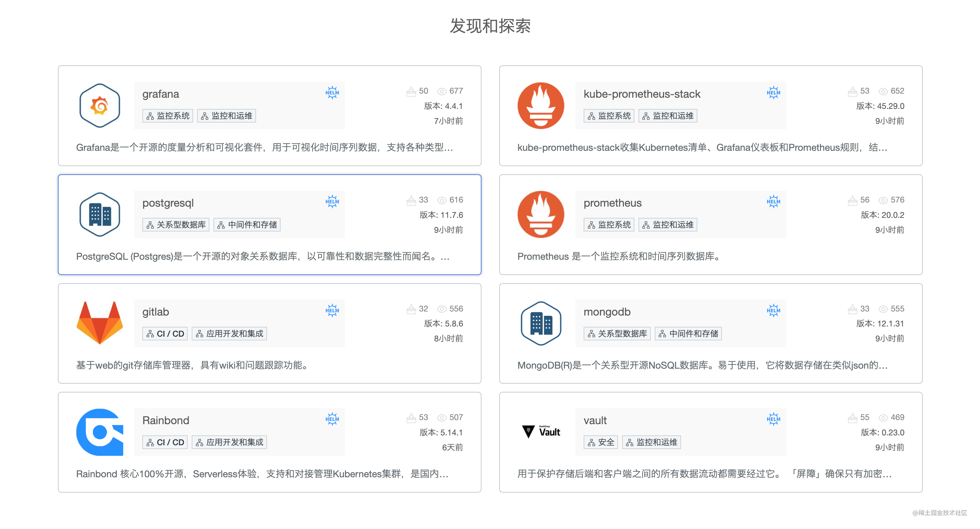Viewport: 980px width, 529px height.
Task: Open the postgresql package title
Action: coord(168,203)
